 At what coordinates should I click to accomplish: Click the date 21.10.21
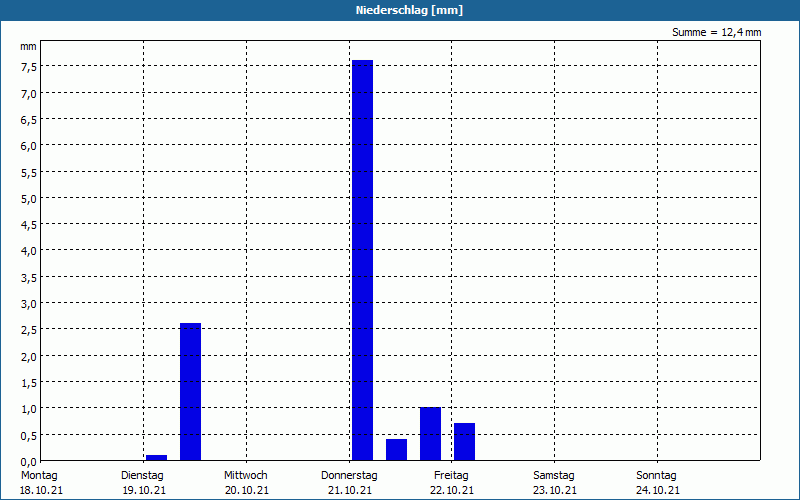(x=350, y=490)
